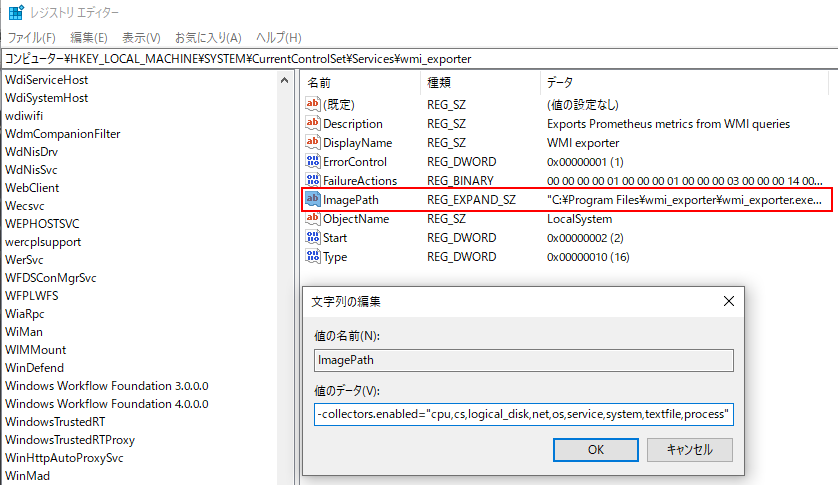Click the Description string value icon
The height and width of the screenshot is (485, 838).
click(313, 123)
